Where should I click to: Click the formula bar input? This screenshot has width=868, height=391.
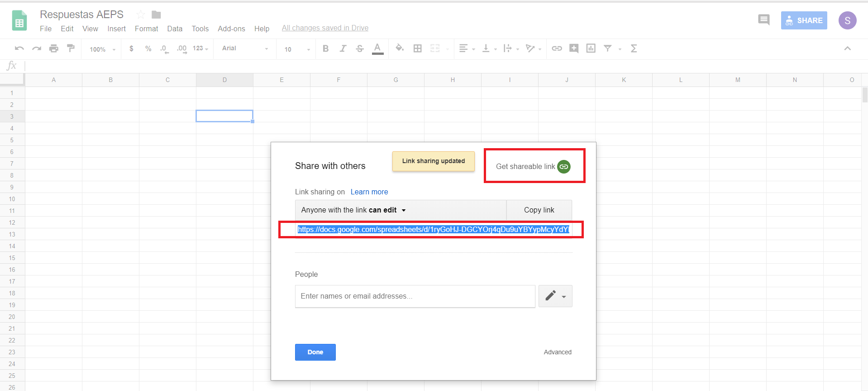[x=446, y=66]
